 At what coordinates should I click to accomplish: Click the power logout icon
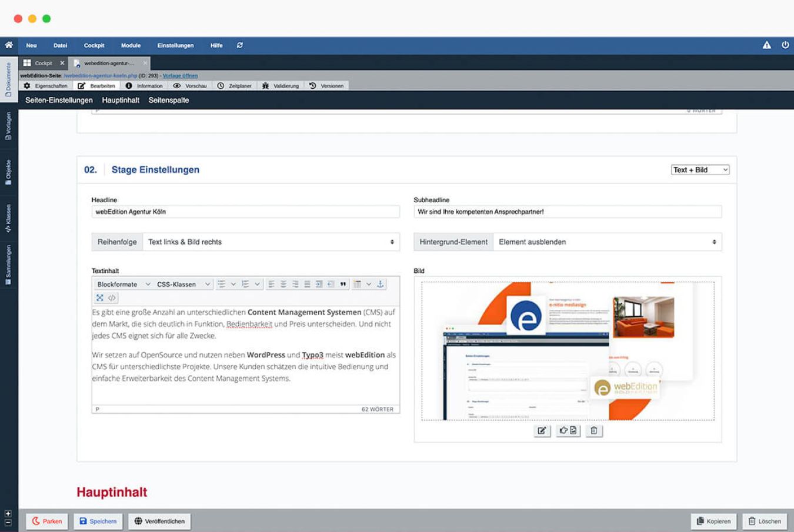pos(785,45)
